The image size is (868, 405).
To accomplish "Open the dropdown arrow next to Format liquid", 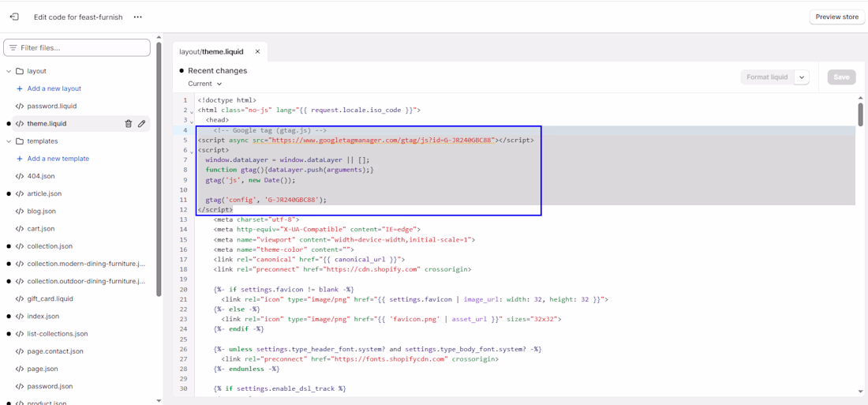I will [802, 77].
